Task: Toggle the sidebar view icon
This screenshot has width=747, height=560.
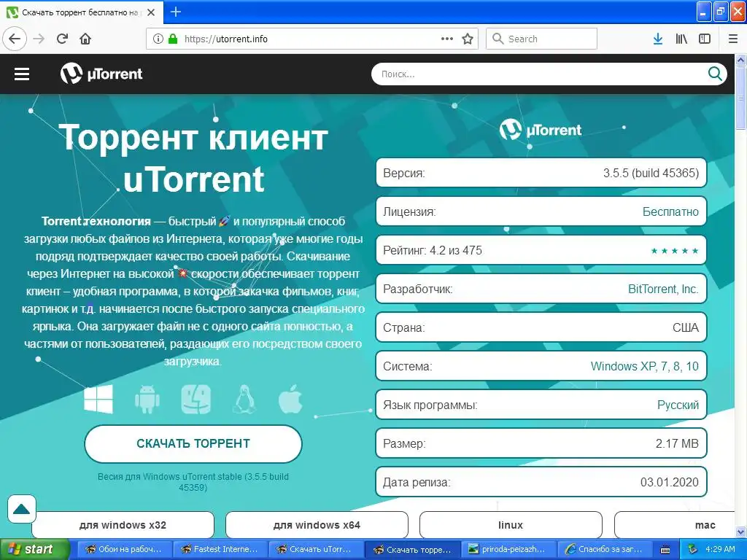Action: coord(705,39)
